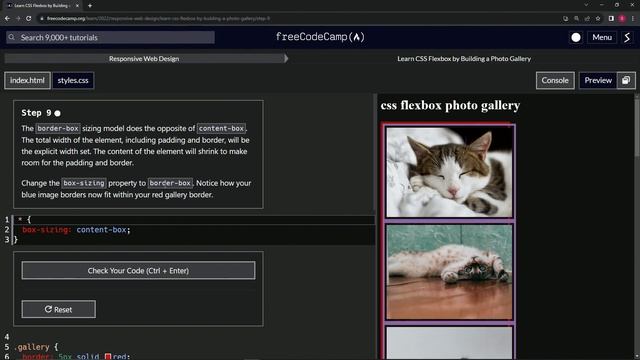
Task: Open preview in new window icon
Action: point(626,80)
